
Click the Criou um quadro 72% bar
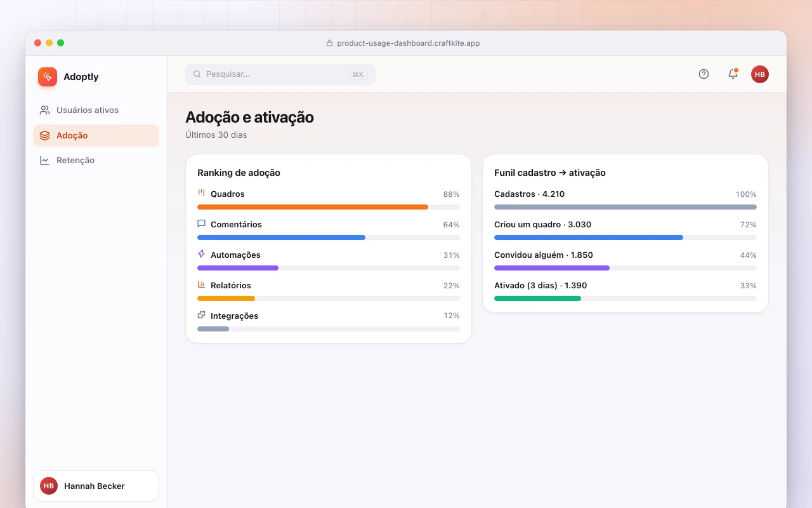coord(625,237)
